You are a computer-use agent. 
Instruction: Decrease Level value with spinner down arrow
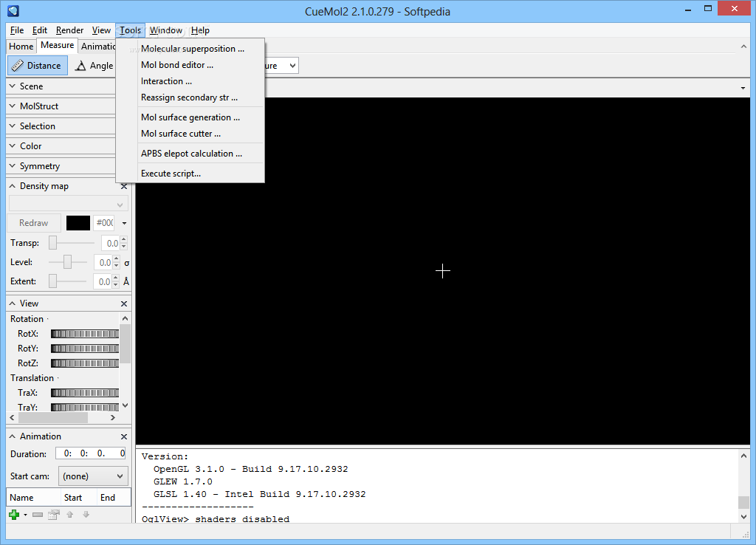[116, 267]
